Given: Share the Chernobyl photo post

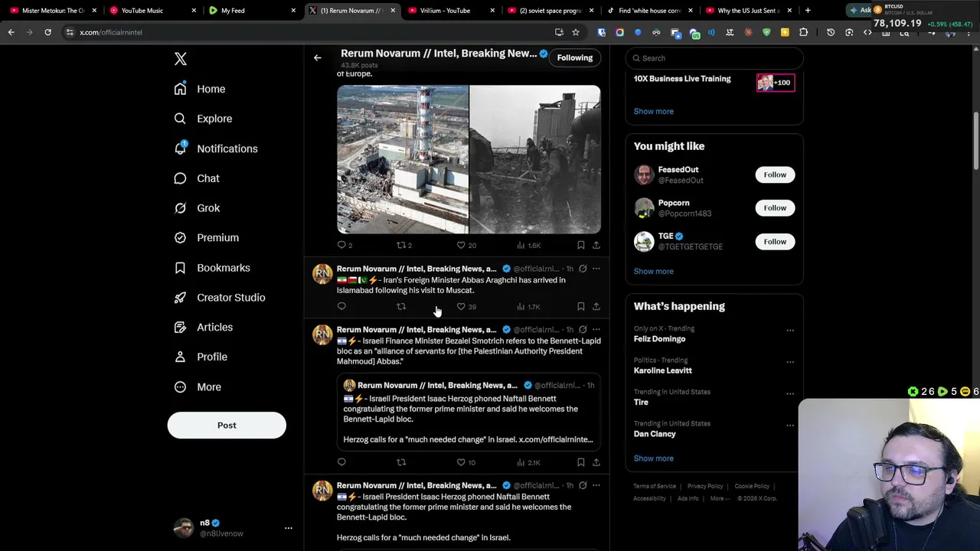Looking at the screenshot, I should [x=596, y=245].
